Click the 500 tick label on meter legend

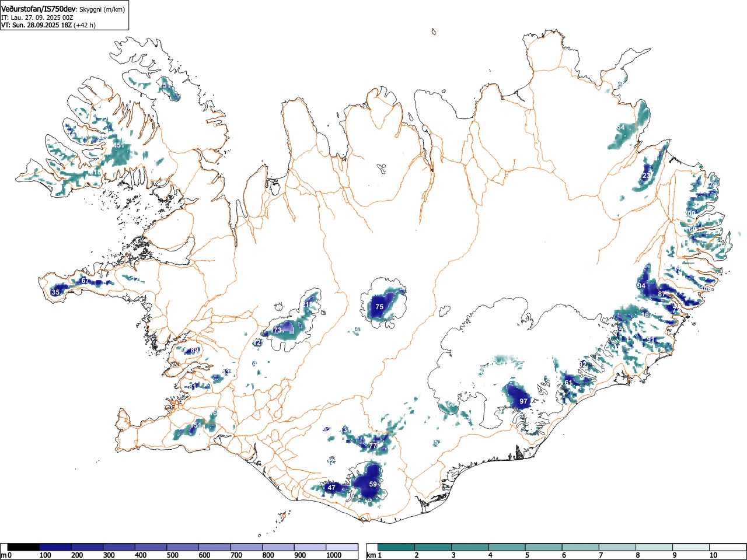pos(172,555)
